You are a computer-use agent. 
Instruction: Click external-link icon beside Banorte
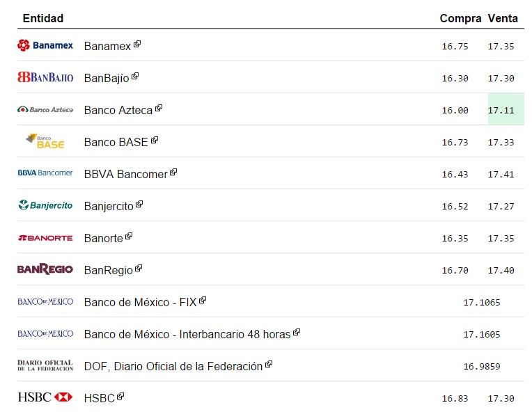(129, 237)
